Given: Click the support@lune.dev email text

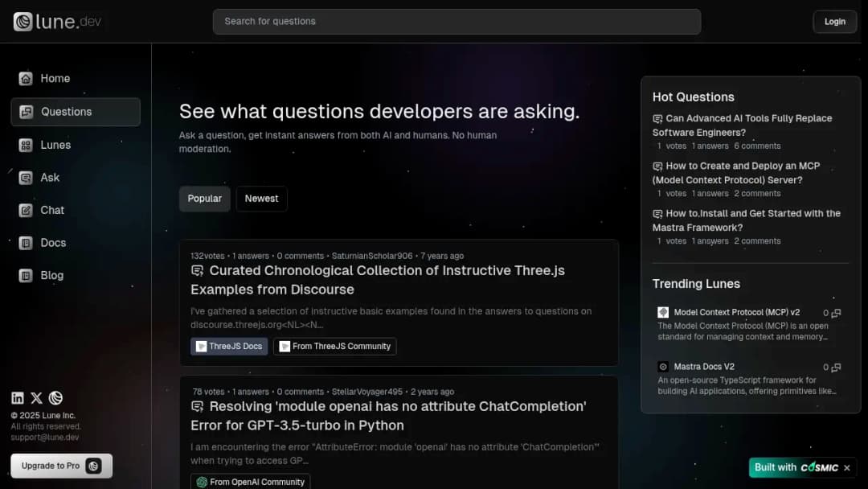Looking at the screenshot, I should pyautogui.click(x=45, y=438).
